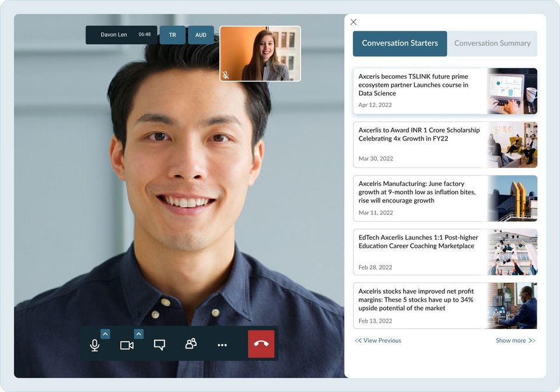Open building image of Manufacturing article

coord(513,198)
